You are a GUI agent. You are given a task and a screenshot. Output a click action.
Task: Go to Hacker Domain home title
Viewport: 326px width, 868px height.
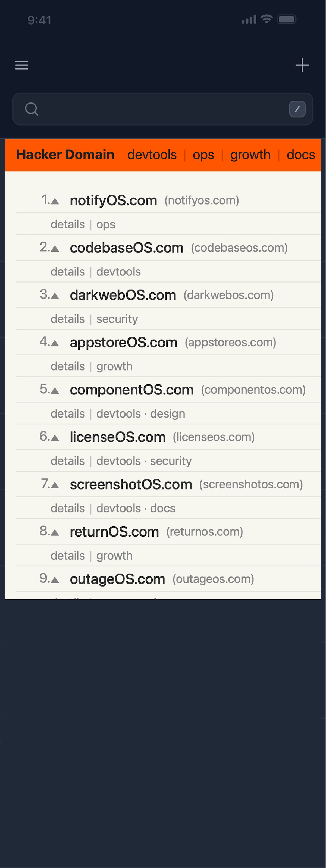click(65, 155)
